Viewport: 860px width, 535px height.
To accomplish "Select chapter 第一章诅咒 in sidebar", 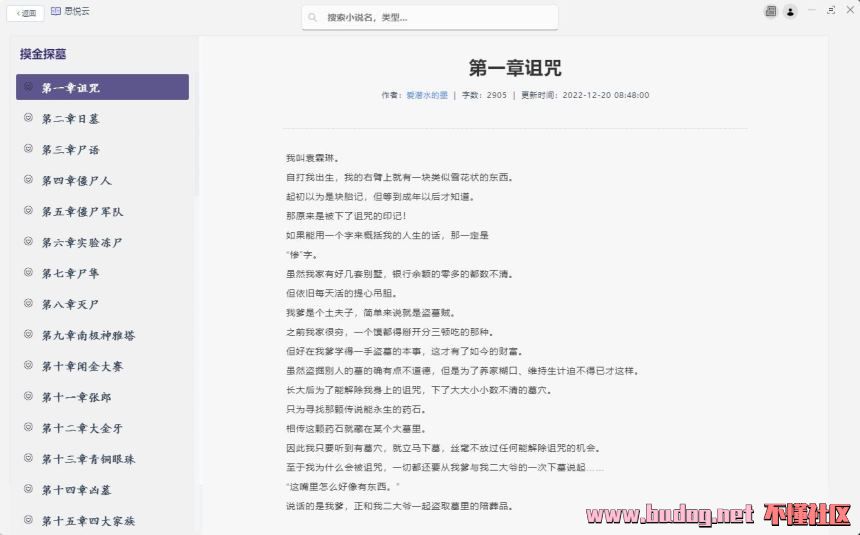I will [102, 87].
